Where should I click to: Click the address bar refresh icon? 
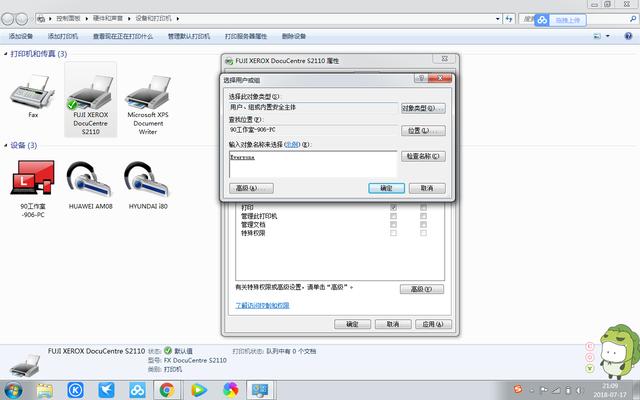click(x=509, y=19)
